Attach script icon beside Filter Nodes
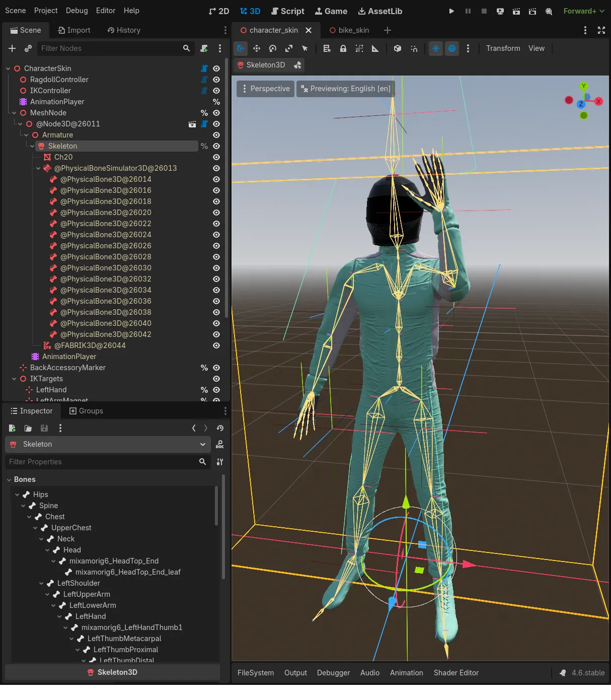The height and width of the screenshot is (700, 611). tap(204, 48)
